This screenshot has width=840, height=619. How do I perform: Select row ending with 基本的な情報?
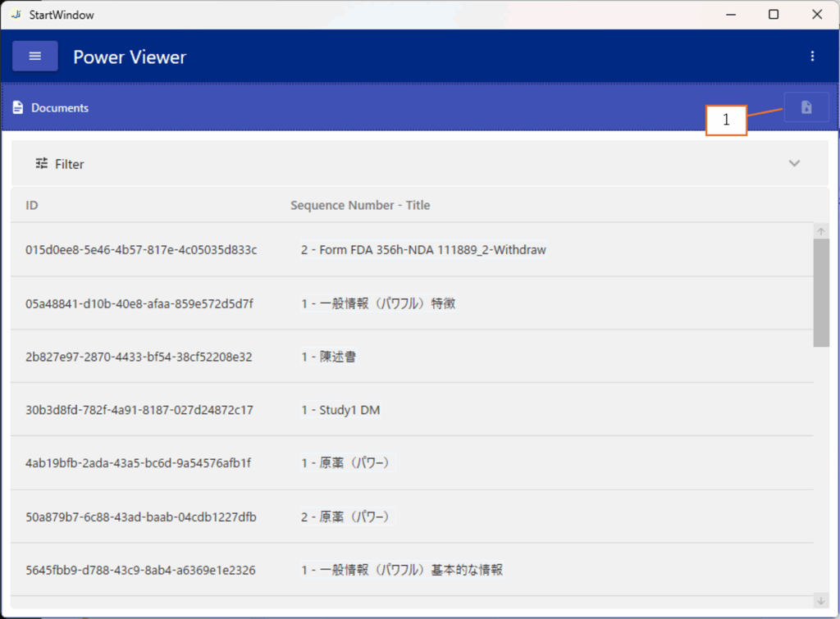click(401, 570)
